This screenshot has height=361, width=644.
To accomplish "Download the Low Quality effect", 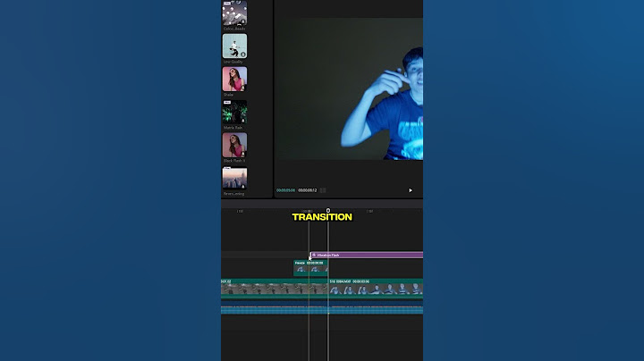I will pyautogui.click(x=242, y=55).
